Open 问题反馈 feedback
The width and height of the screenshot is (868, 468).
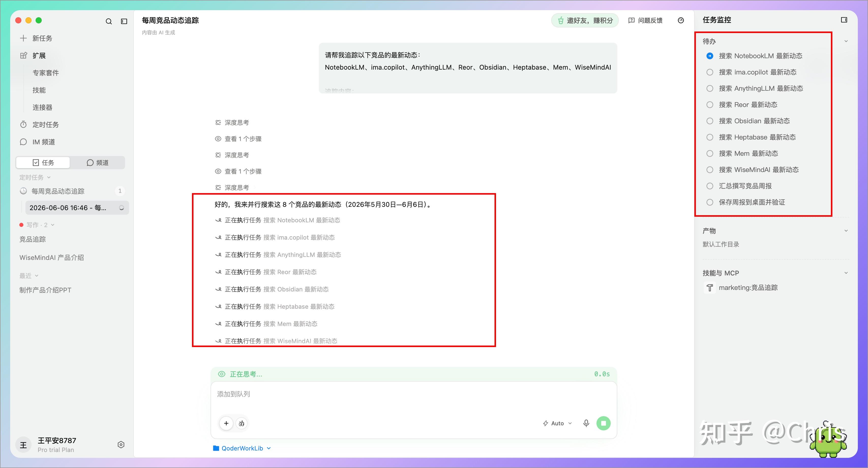(x=645, y=21)
